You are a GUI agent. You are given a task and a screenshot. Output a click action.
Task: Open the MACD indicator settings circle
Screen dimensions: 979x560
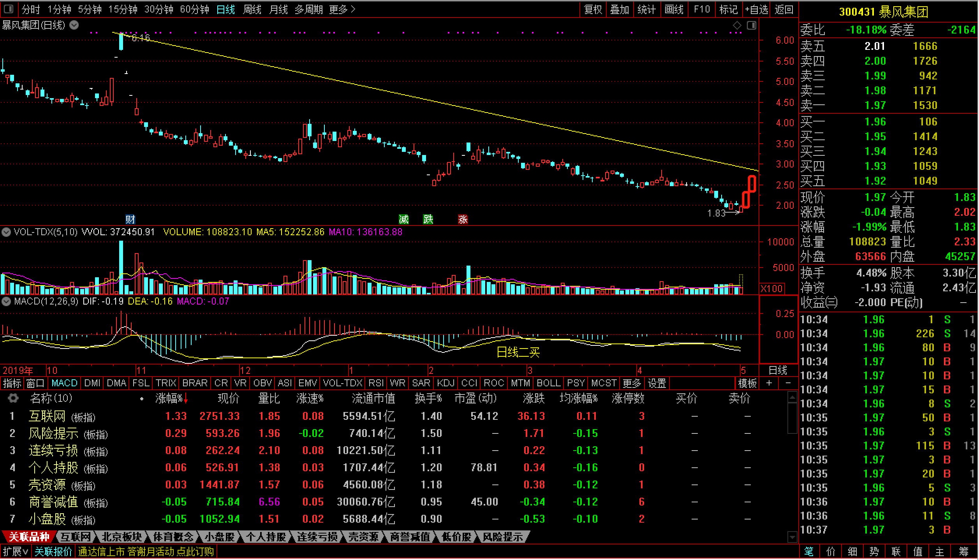coord(6,301)
